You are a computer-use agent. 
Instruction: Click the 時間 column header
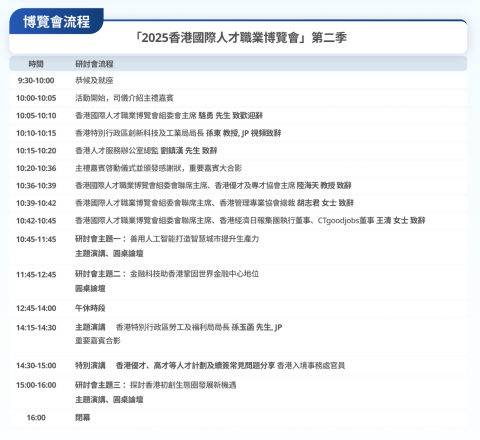coord(36,64)
